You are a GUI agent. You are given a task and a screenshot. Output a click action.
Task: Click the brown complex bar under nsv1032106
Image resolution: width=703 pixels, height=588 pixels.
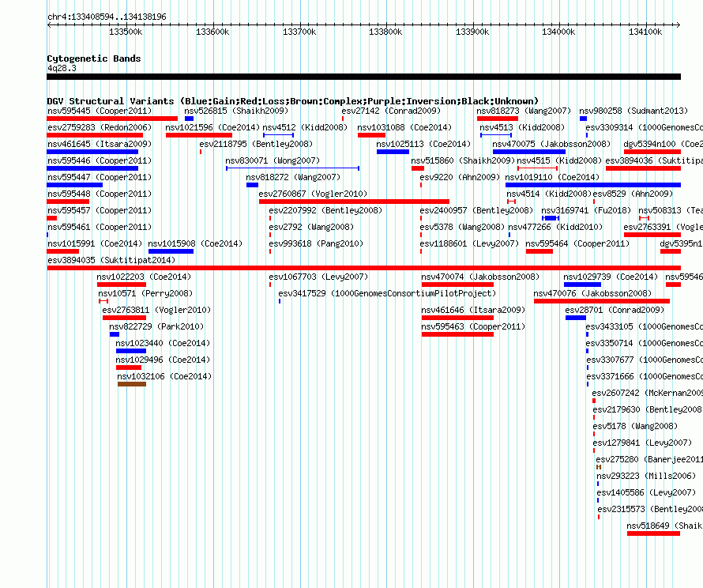pos(132,384)
